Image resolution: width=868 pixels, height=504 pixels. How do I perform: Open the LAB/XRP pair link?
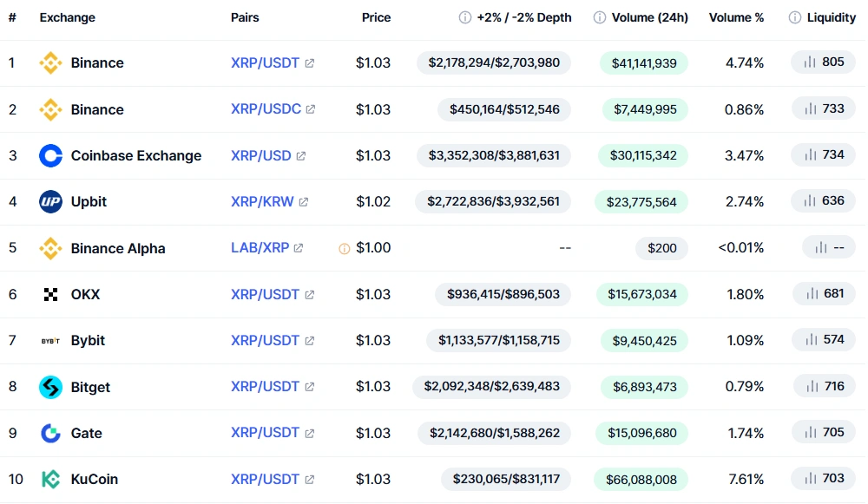[260, 248]
